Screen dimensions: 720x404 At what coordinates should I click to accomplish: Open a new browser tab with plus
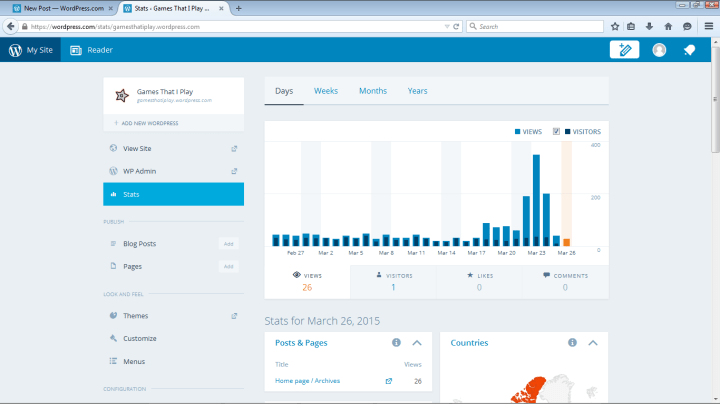[238, 8]
